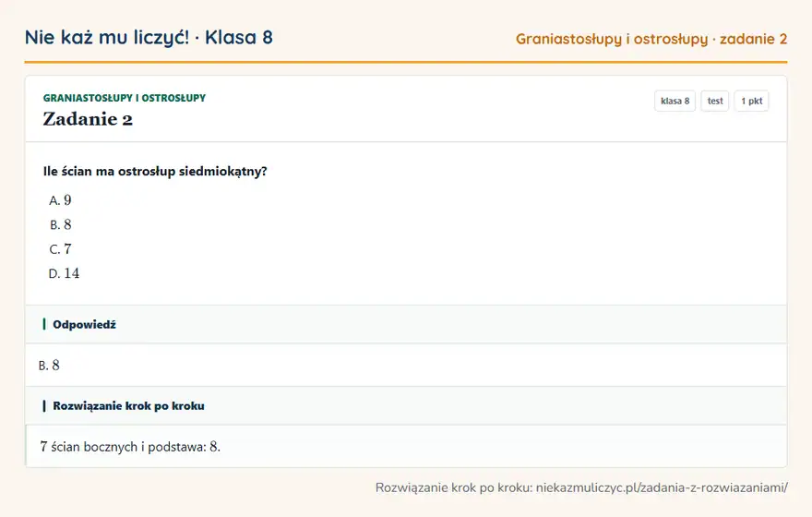Viewport: 812px width, 517px height.
Task: Click the green 'GRANIASTOSŁUPY I OSTROSŁUPY' category label
Action: click(x=125, y=98)
